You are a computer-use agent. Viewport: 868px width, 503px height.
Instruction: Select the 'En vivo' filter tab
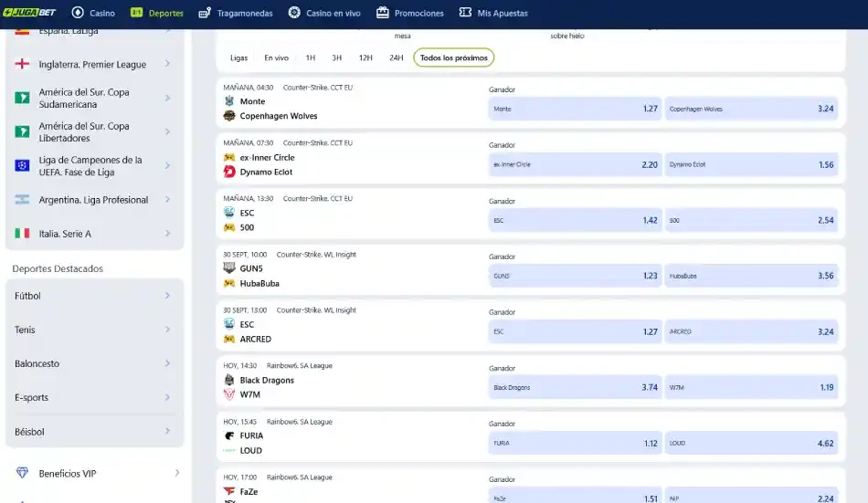276,58
